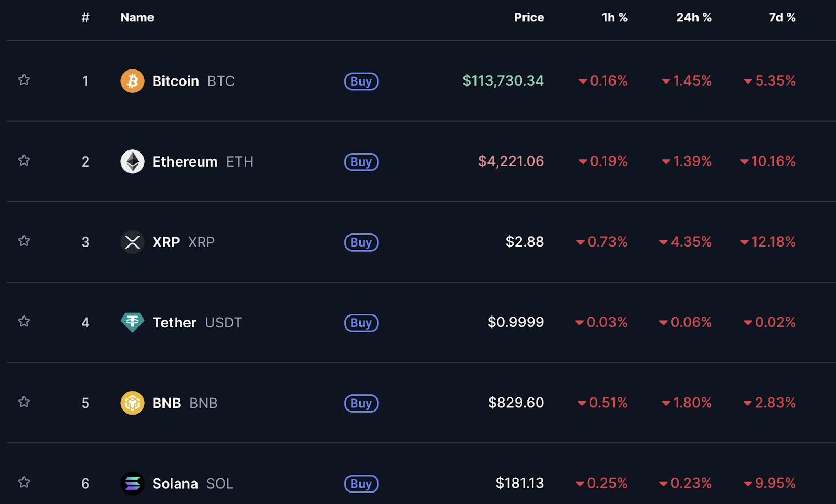Sort by the 7d % column header
Screen dimensions: 836x504
(782, 17)
